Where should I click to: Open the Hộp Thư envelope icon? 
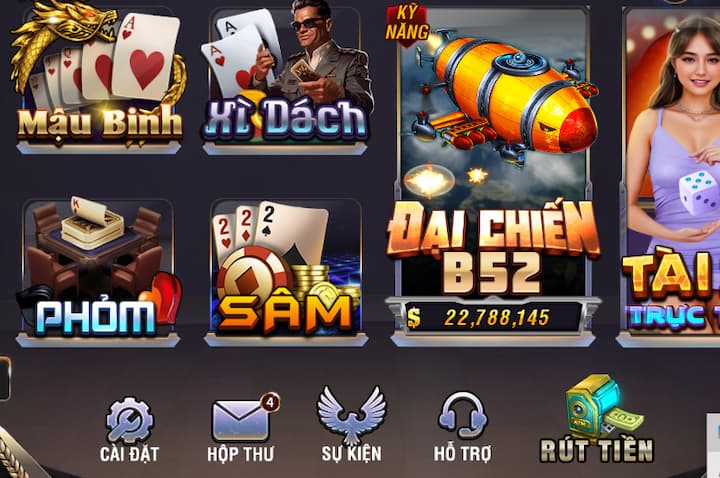[x=241, y=421]
